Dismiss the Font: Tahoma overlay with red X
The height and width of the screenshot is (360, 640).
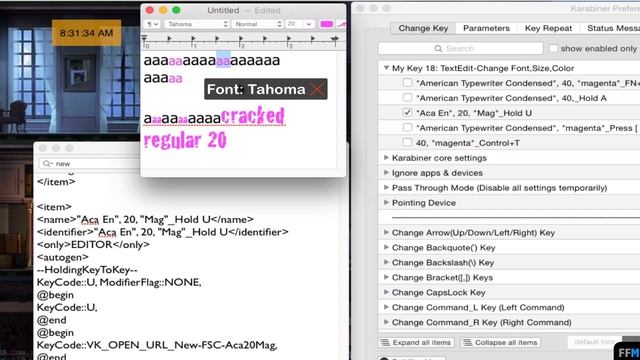317,89
